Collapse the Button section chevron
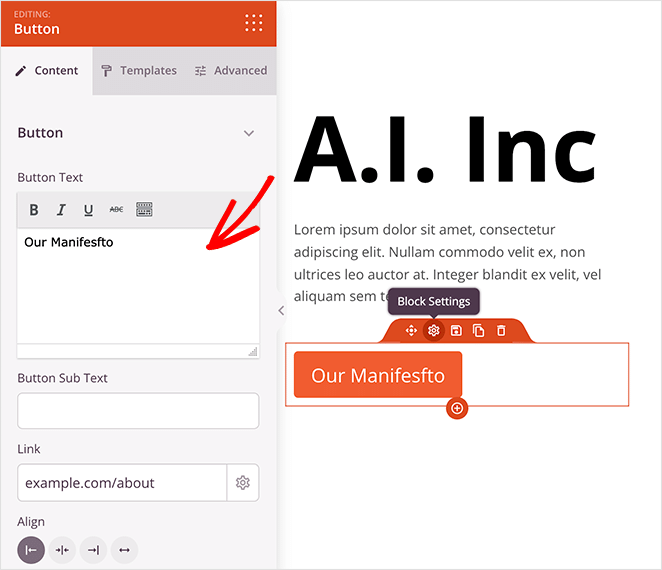The height and width of the screenshot is (570, 662). [249, 133]
